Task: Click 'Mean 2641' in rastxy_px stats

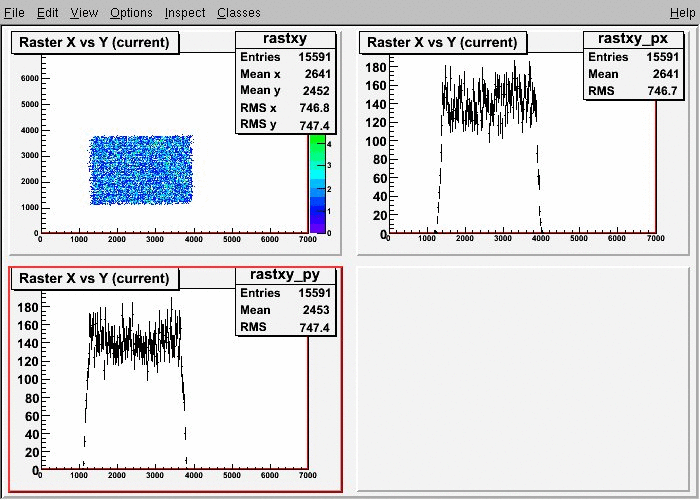Action: coord(633,74)
